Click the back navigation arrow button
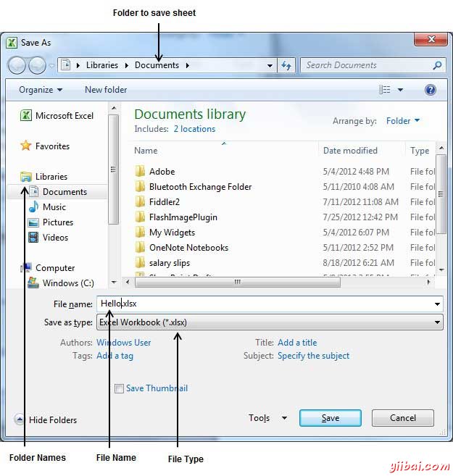 17,65
